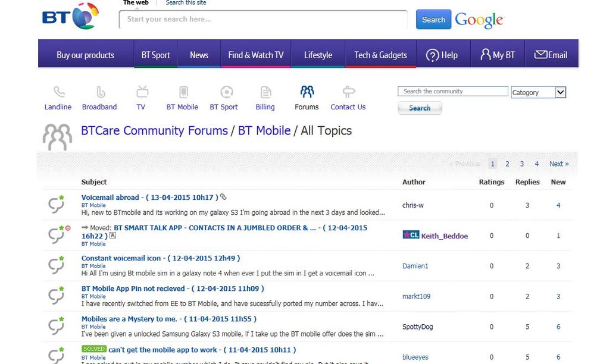Click the community Search button
Screen dimensions: 594x364
pos(420,108)
